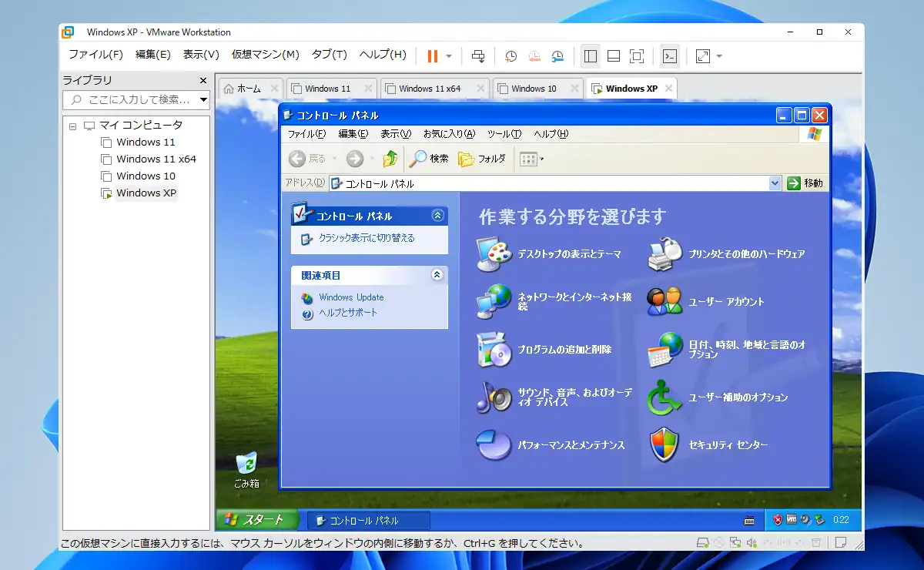Click the Security Center shield icon

[665, 445]
